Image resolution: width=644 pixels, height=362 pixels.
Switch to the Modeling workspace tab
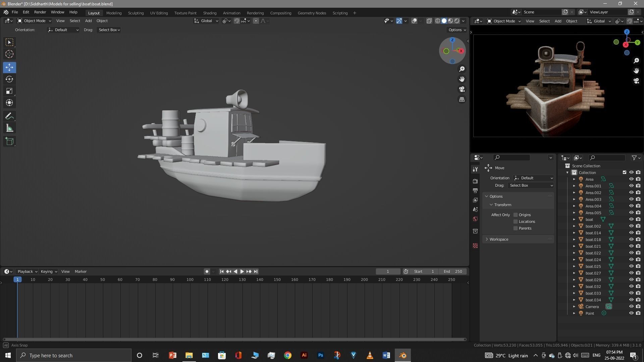114,13
